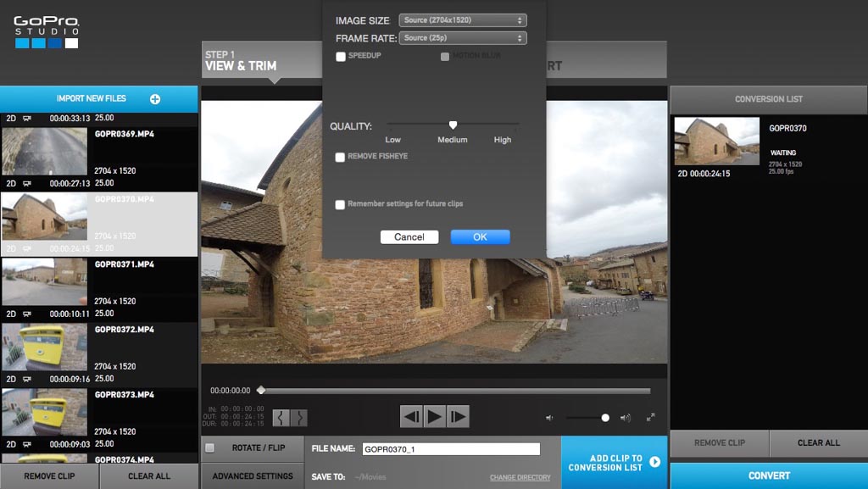The width and height of the screenshot is (868, 489).
Task: Click the playhead marker on the timeline
Action: tap(261, 391)
